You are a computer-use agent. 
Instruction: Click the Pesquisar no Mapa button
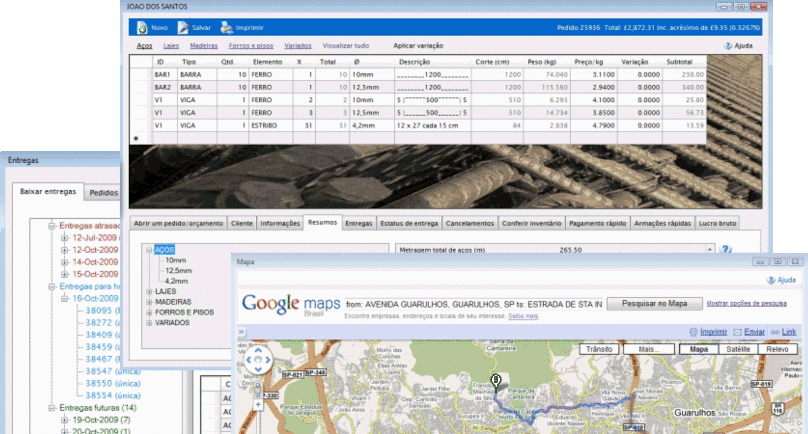pyautogui.click(x=654, y=304)
